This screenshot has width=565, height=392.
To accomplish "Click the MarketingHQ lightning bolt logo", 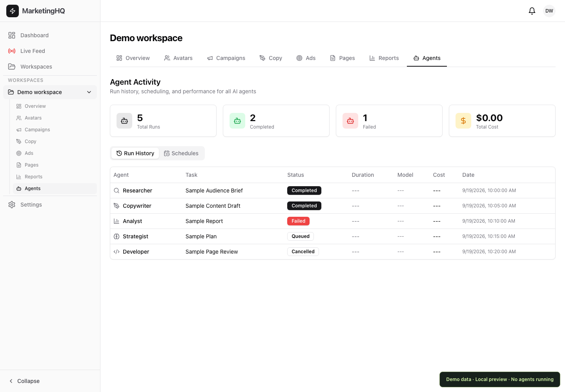I will point(13,11).
